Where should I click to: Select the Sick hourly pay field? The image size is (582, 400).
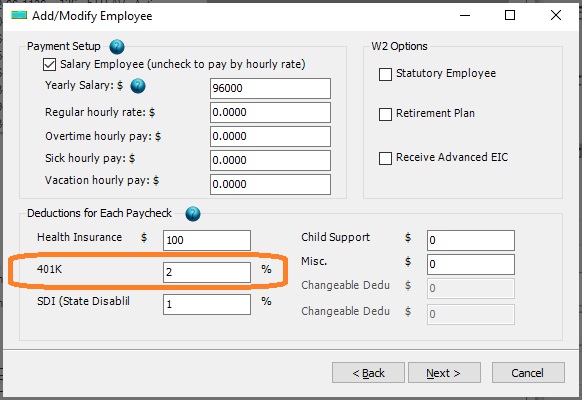point(270,160)
